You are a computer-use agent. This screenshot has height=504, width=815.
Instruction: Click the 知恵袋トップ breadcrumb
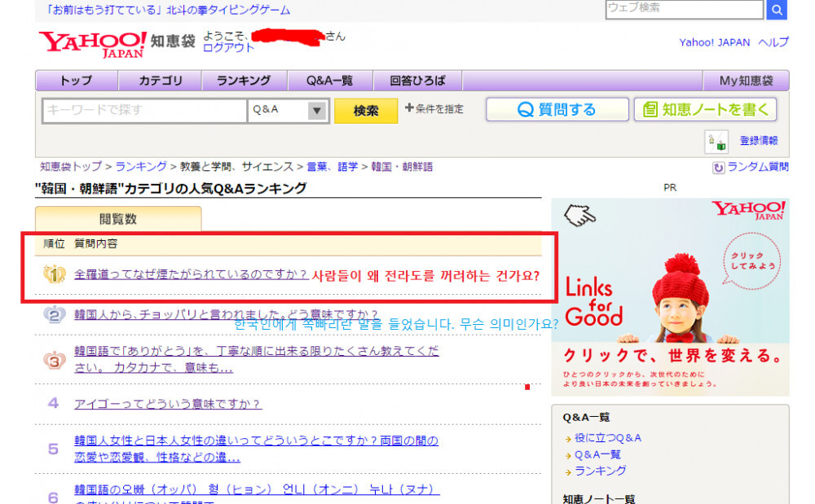coord(71,167)
